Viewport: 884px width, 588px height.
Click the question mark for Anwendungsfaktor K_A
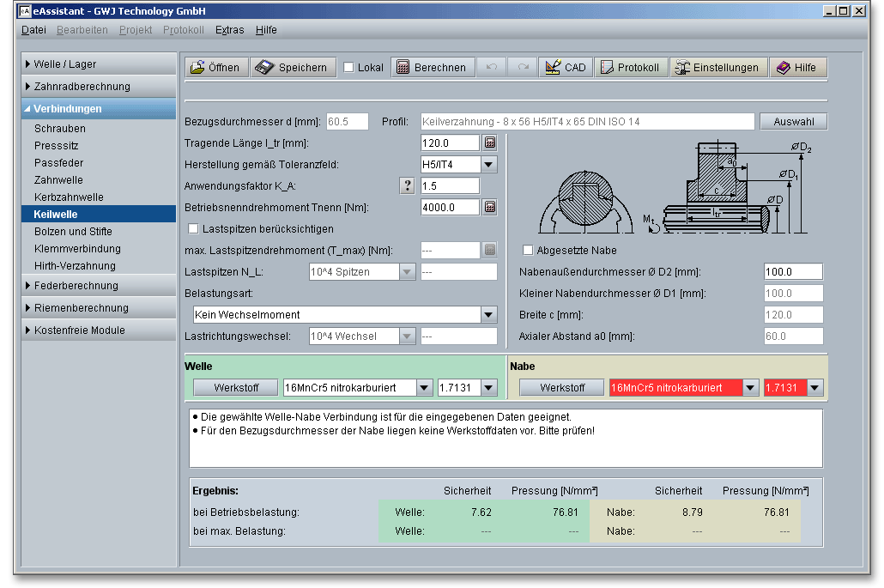coord(409,186)
